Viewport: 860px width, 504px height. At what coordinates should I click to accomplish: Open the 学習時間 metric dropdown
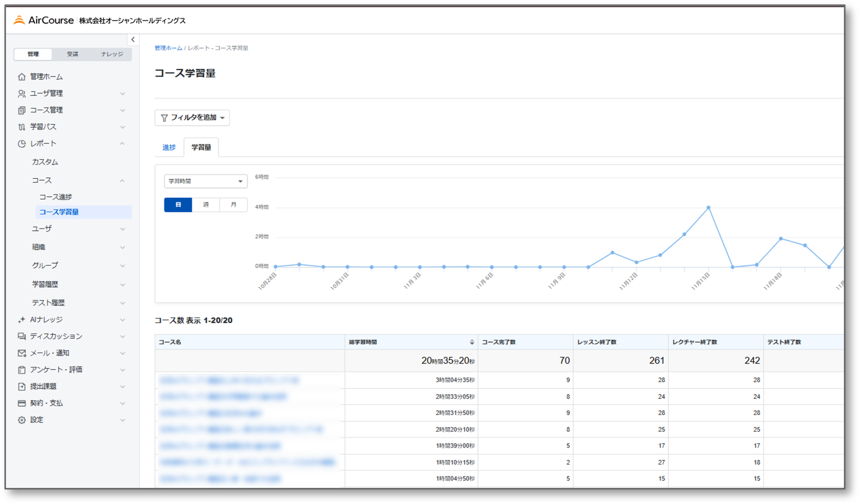point(205,181)
